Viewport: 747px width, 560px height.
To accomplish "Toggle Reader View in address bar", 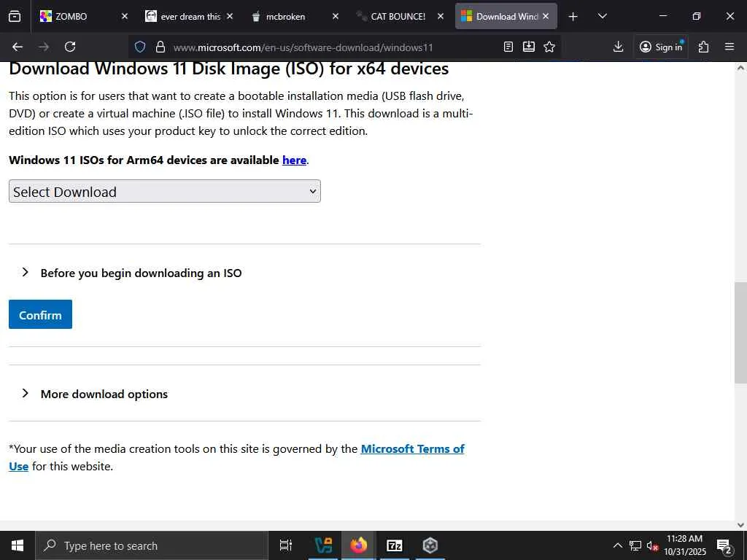I will pos(508,47).
